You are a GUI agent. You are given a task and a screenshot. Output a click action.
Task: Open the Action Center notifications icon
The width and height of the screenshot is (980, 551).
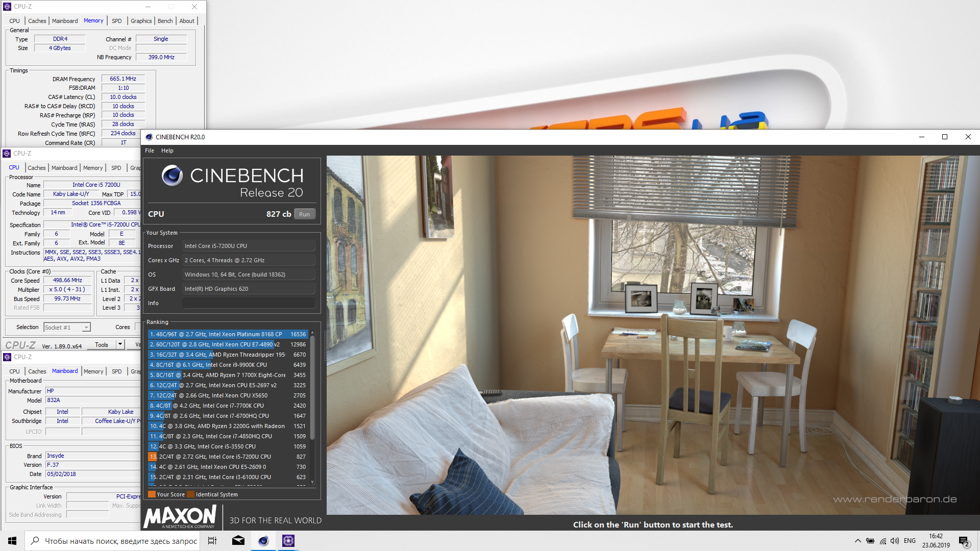(x=964, y=541)
